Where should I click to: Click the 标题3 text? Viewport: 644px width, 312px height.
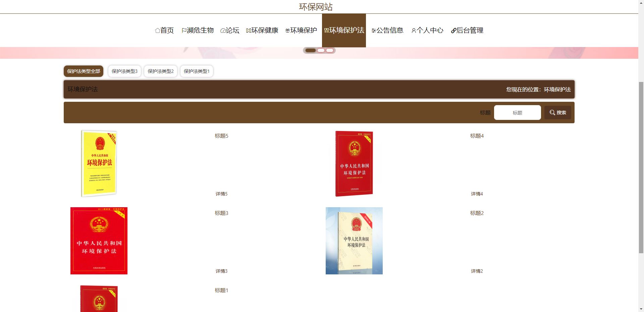[x=221, y=213]
